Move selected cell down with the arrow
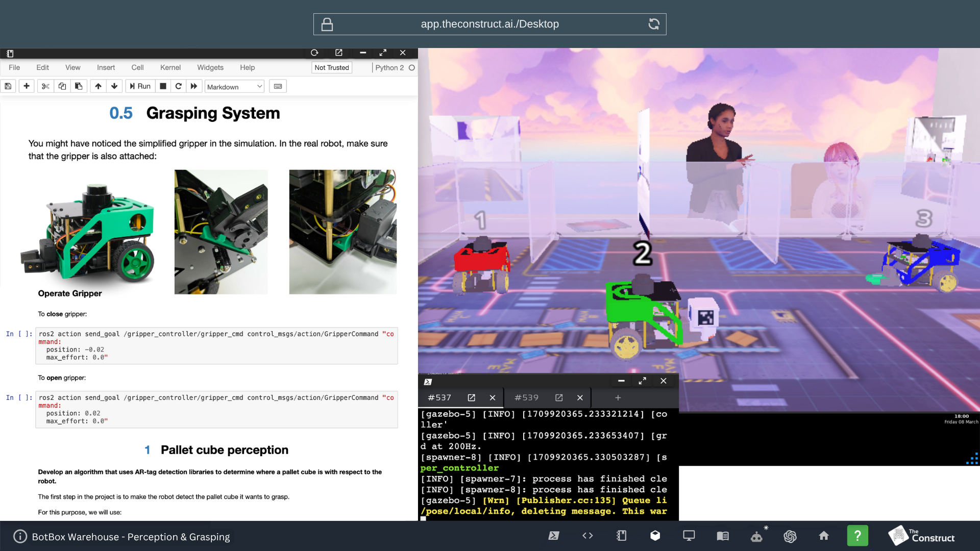980x551 pixels. pyautogui.click(x=114, y=86)
